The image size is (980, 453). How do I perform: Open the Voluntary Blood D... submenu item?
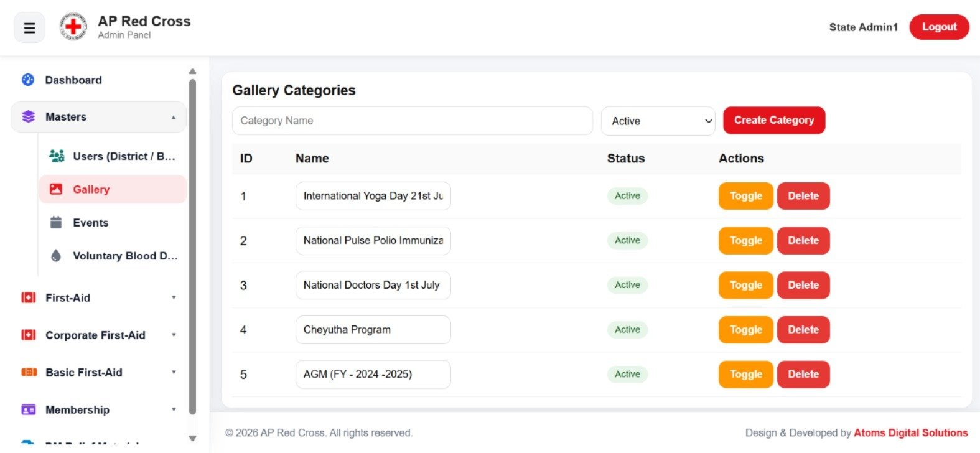point(112,256)
